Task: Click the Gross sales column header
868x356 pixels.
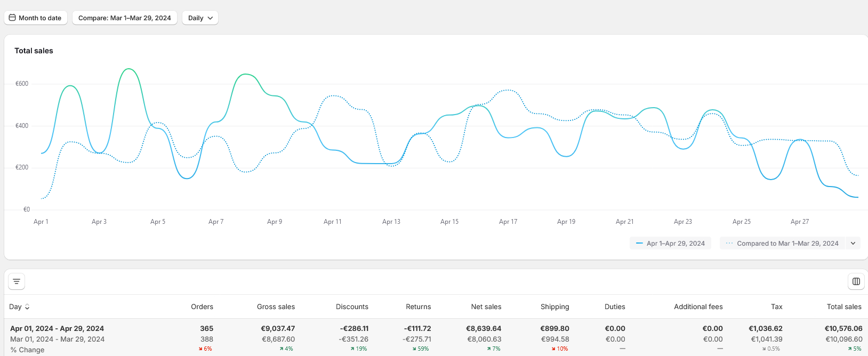Action: coord(276,307)
